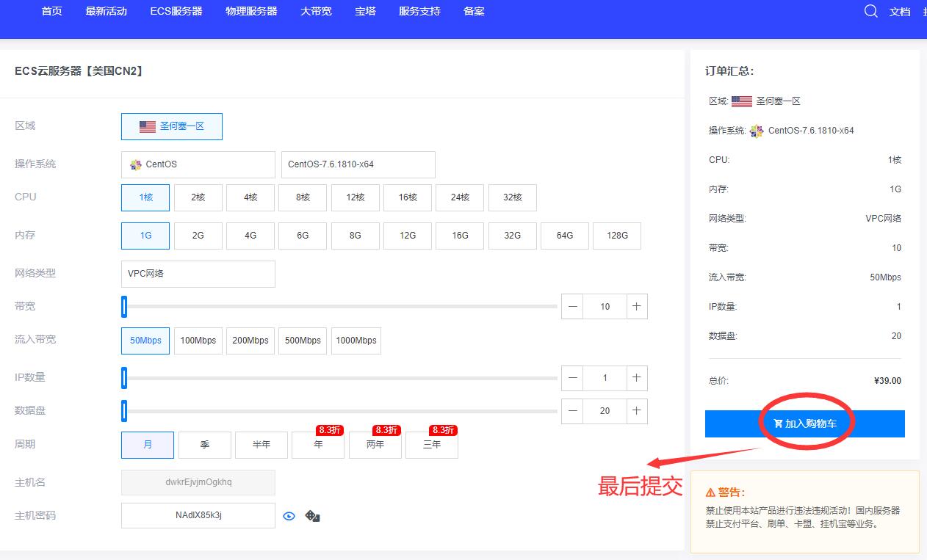Viewport: 927px width, 560px height.
Task: Pick 三年 three-year cycle
Action: coord(432,445)
